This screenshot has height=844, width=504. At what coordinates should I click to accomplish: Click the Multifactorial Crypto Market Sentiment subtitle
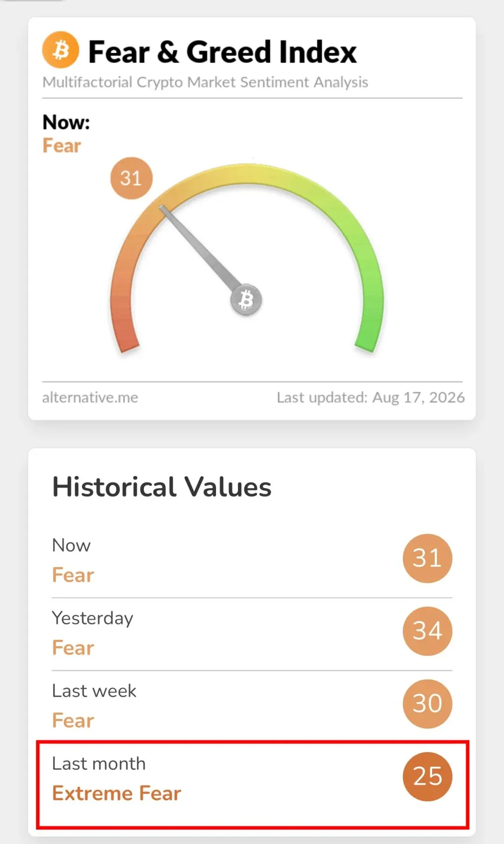pos(205,82)
